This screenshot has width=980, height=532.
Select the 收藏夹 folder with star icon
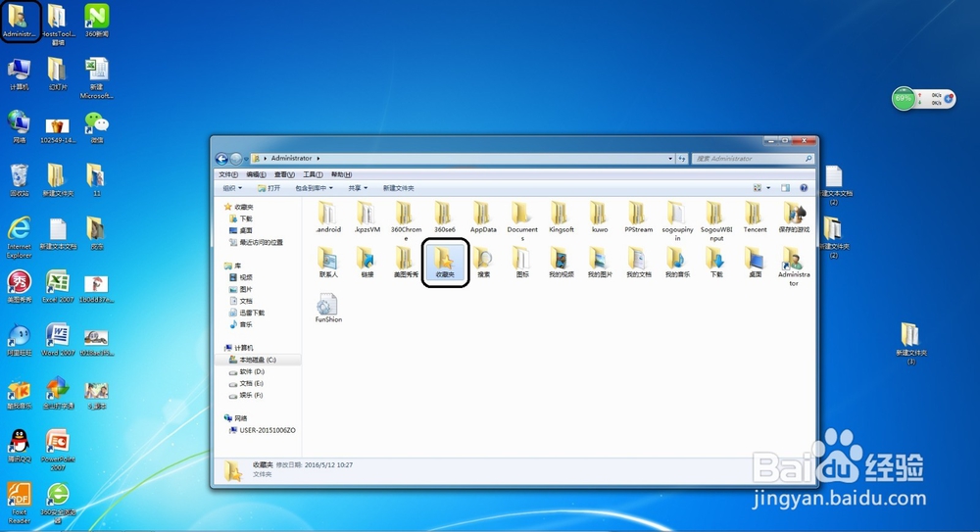(444, 262)
